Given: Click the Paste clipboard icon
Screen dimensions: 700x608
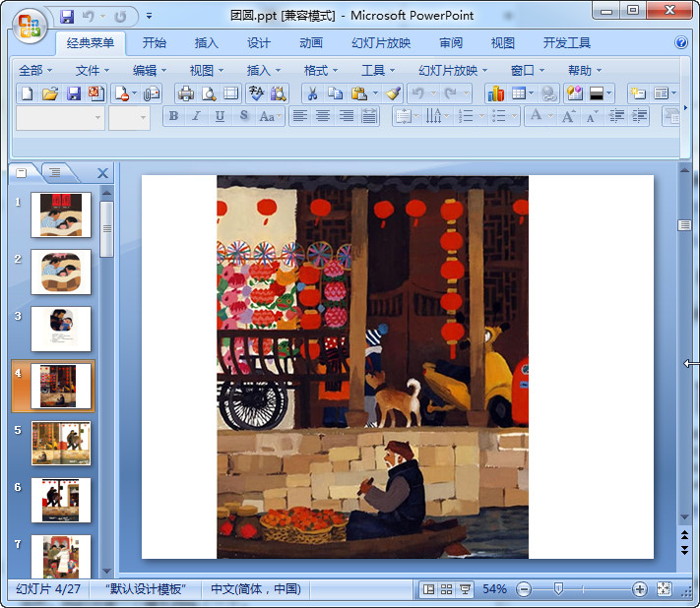Looking at the screenshot, I should point(358,93).
